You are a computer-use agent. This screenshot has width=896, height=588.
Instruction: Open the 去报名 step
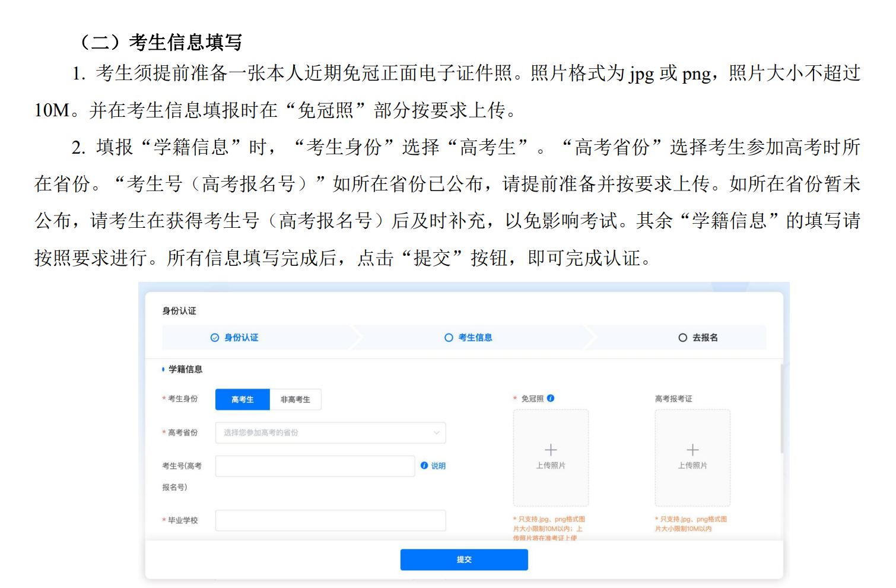[698, 338]
